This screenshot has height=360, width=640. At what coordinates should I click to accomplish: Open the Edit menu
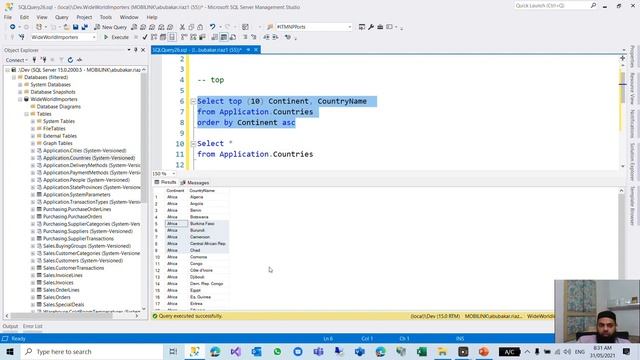(x=24, y=17)
